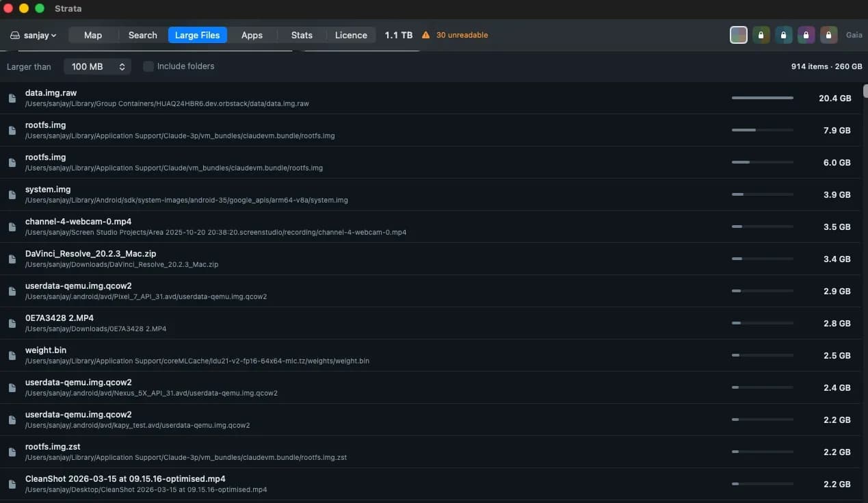This screenshot has height=503, width=868.
Task: Click the file icon for channel-4-webcam-0.mp4
Action: click(12, 227)
